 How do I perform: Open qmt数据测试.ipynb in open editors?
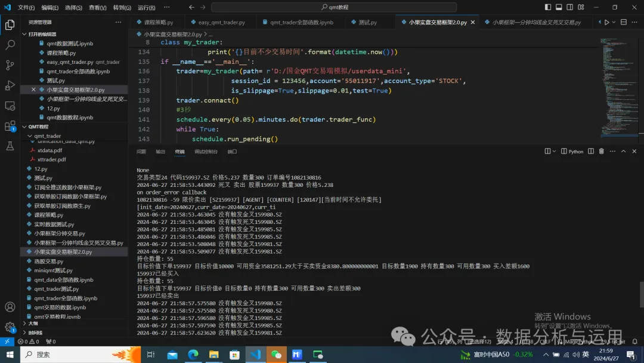point(70,43)
